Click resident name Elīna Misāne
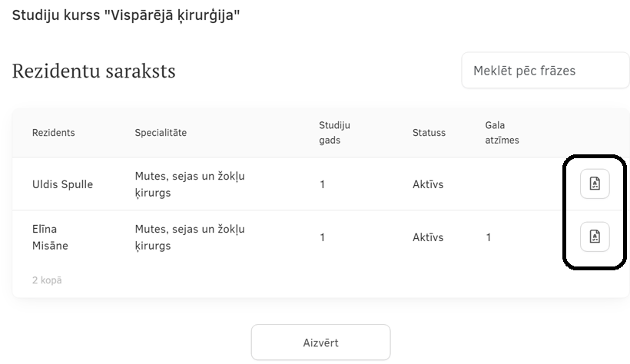 click(x=50, y=237)
